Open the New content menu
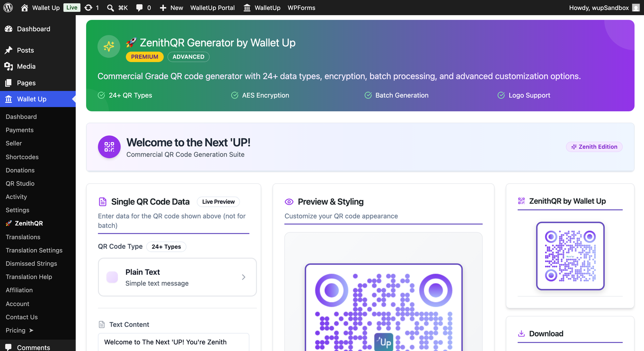Image resolution: width=644 pixels, height=351 pixels. 171,8
